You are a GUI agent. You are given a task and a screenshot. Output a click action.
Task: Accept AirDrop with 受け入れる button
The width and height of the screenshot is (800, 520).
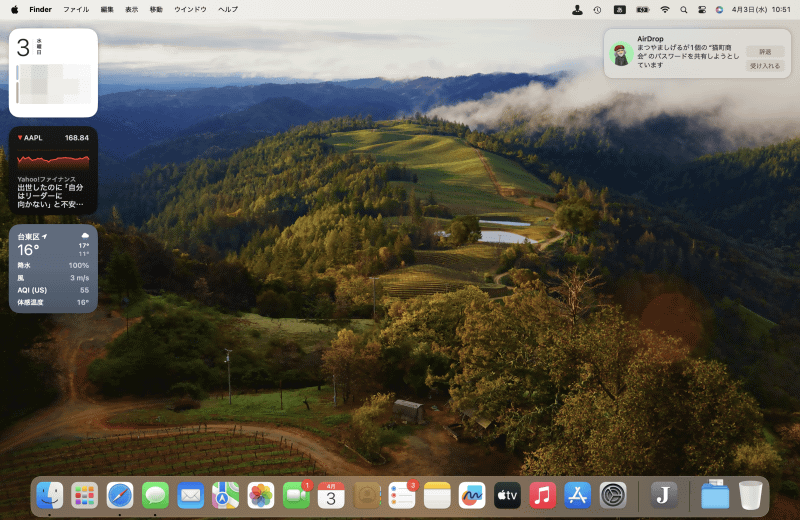(765, 66)
